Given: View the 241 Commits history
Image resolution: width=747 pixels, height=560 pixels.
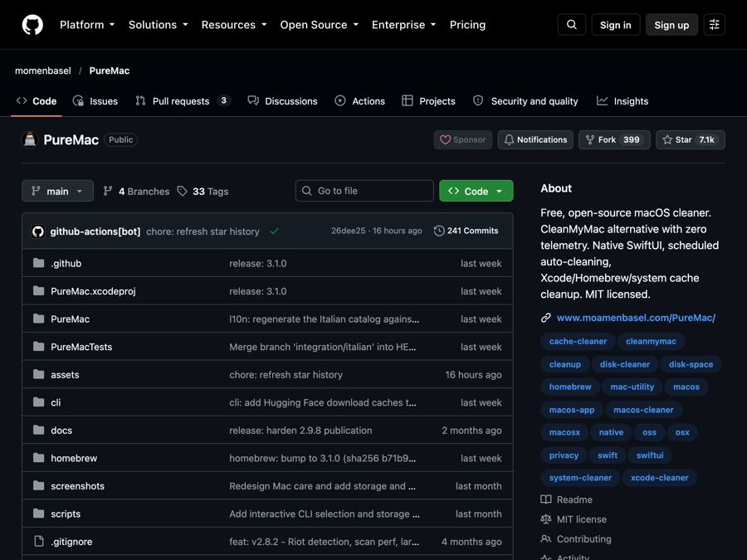Looking at the screenshot, I should pyautogui.click(x=466, y=231).
